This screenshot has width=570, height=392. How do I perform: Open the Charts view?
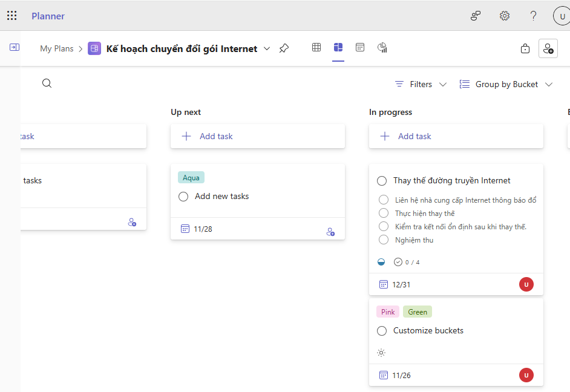point(382,47)
